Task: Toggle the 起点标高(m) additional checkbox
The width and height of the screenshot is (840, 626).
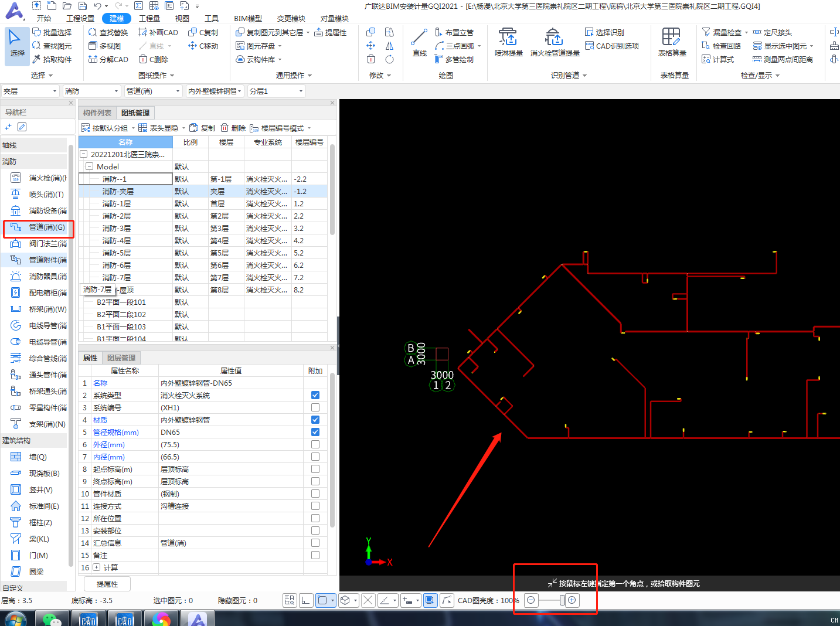Action: (315, 469)
